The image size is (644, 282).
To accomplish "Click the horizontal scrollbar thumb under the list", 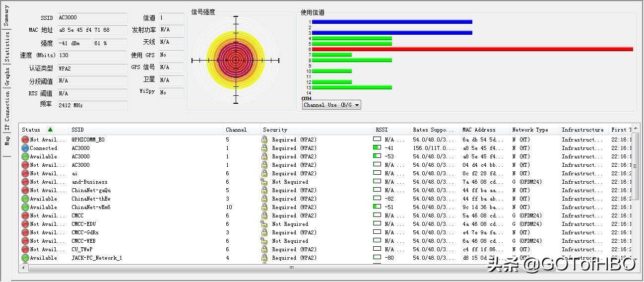I will pos(291,268).
